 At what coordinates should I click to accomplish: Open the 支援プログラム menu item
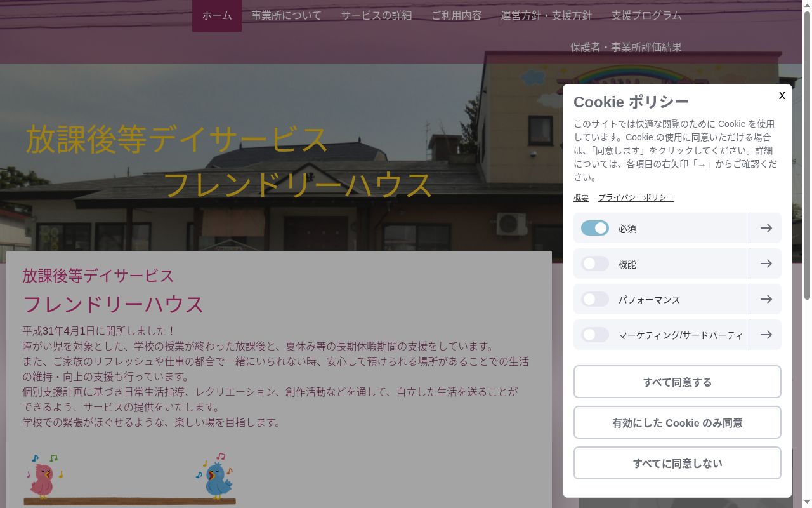coord(646,15)
